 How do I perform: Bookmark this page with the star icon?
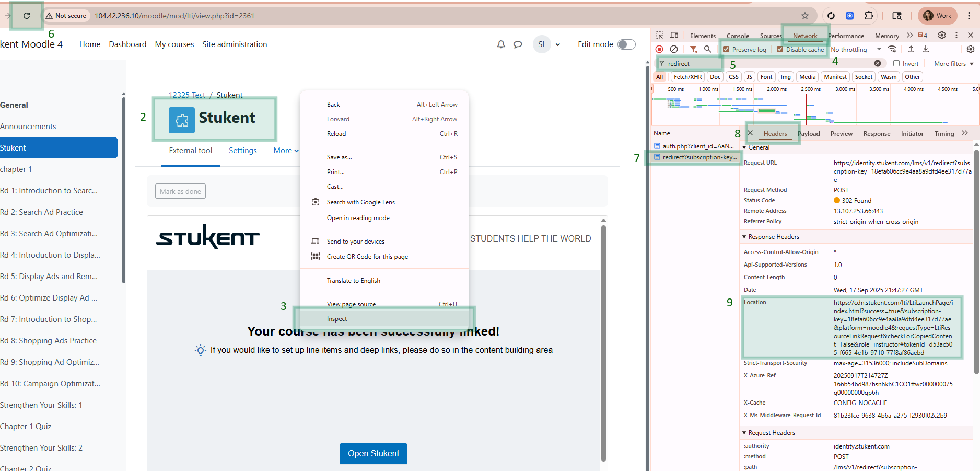pos(805,16)
